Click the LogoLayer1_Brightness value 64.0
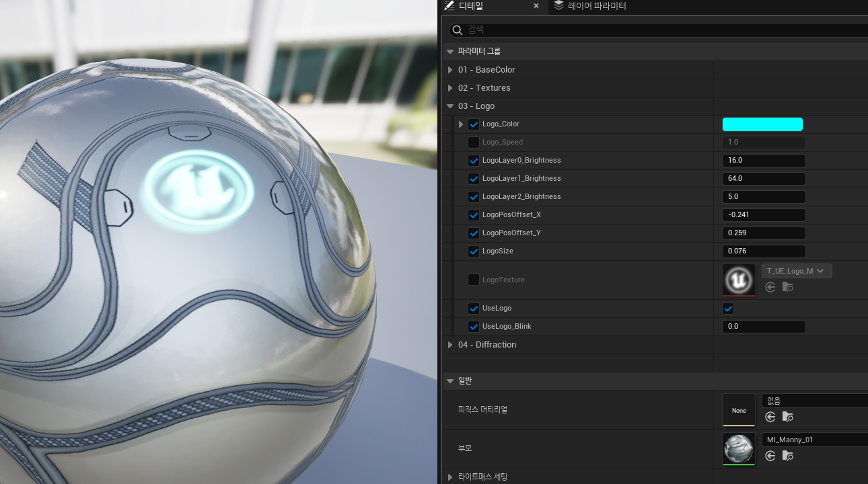This screenshot has height=484, width=868. pyautogui.click(x=764, y=179)
